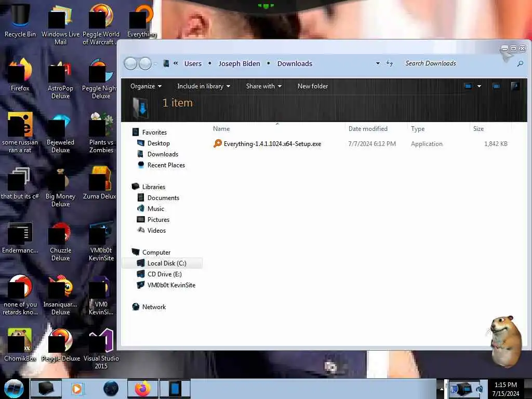The image size is (532, 399).
Task: Open the Windows Start button
Action: 14,389
